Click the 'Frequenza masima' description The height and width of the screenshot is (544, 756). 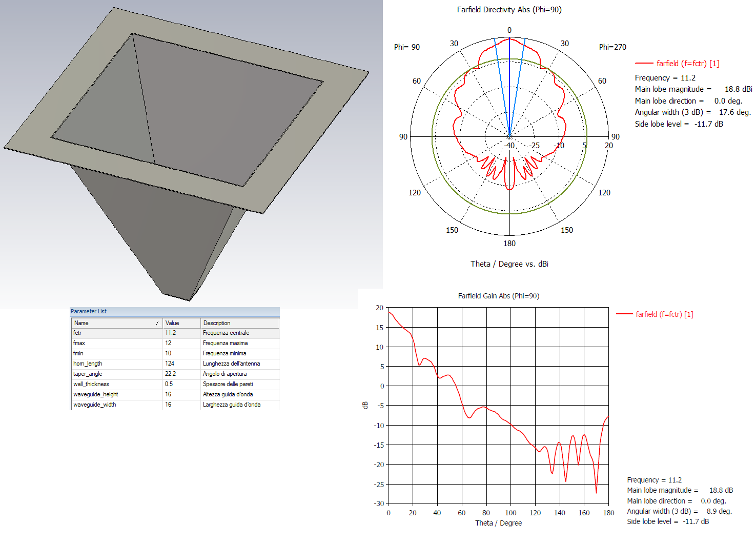(x=225, y=343)
